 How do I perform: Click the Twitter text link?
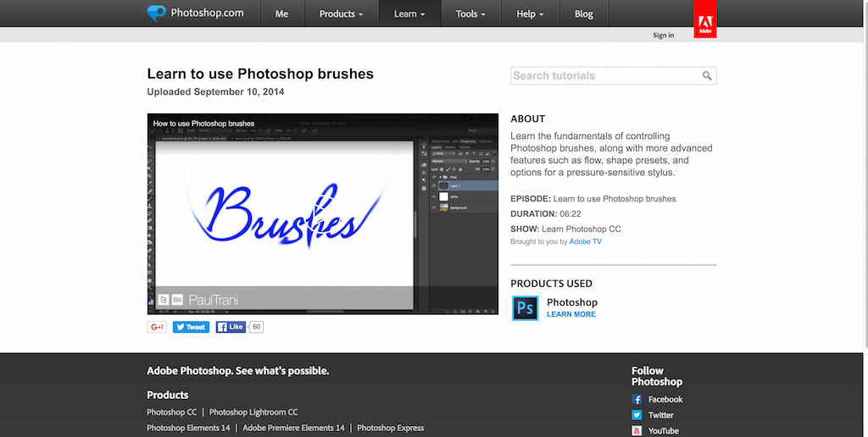(661, 415)
